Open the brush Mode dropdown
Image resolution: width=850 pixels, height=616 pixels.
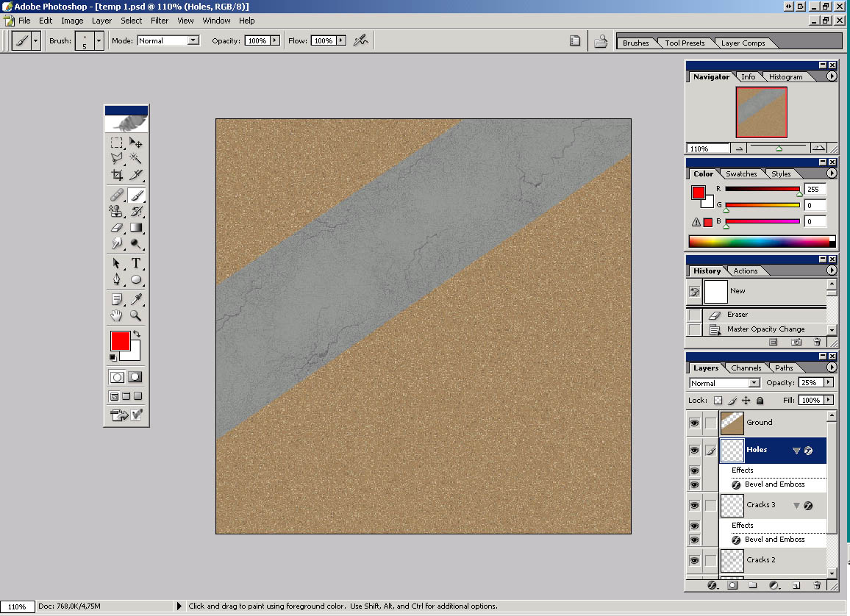pyautogui.click(x=193, y=40)
